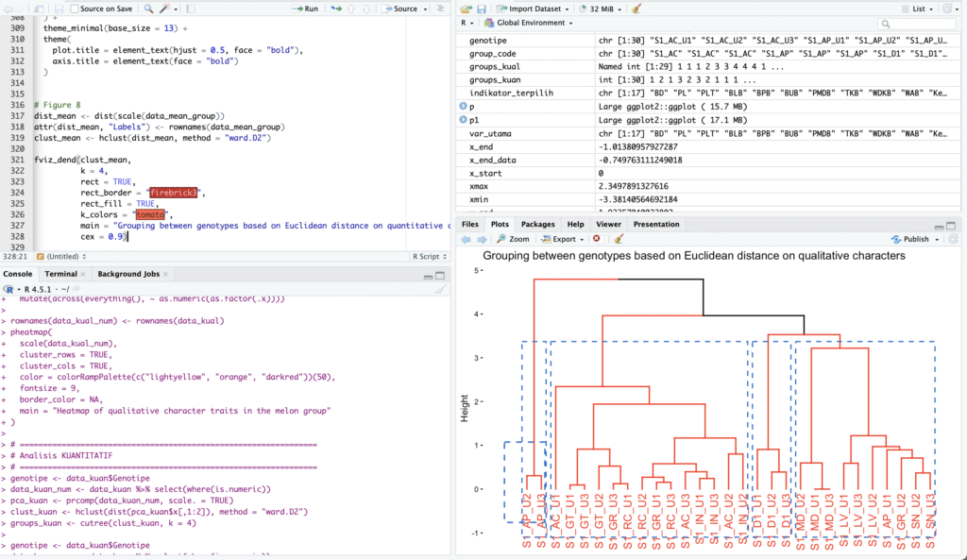Viewport: 967px width, 560px height.
Task: Go to the next plot arrow
Action: click(482, 239)
